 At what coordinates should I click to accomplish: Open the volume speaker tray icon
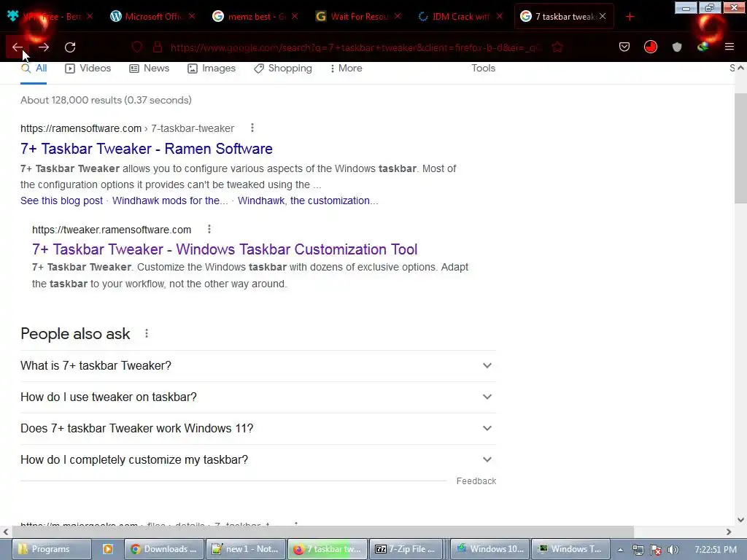point(673,550)
